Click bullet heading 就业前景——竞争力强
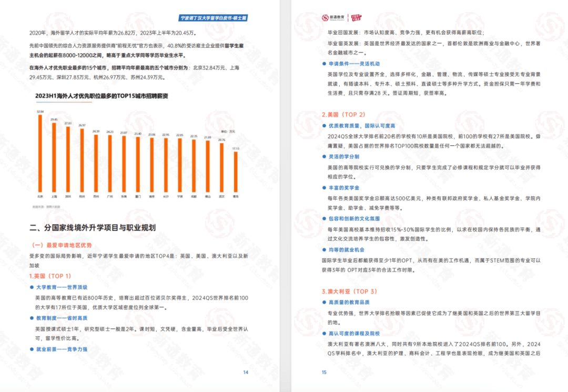 [x=62, y=349]
